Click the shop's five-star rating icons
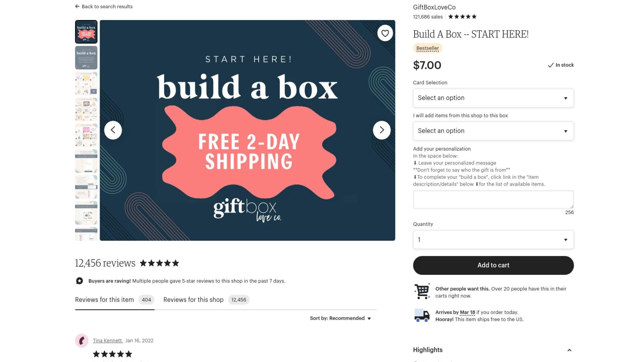644x362 pixels. click(x=462, y=16)
